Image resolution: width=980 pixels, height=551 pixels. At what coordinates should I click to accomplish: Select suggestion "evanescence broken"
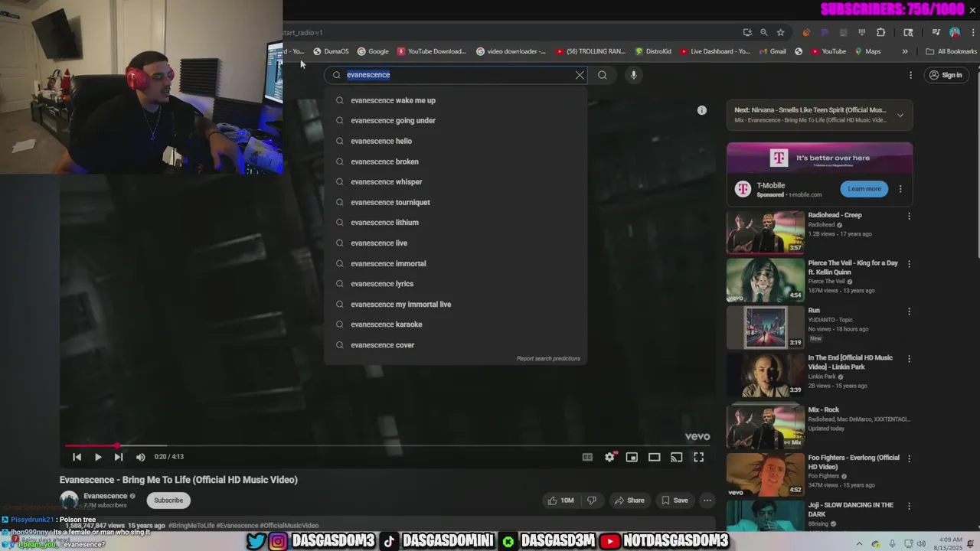pos(456,161)
